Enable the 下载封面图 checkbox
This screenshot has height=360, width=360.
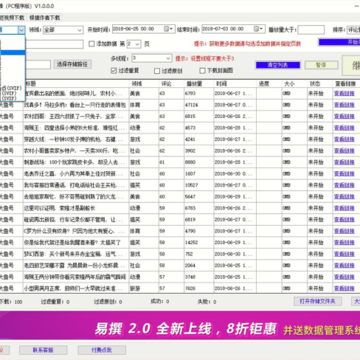tap(202, 71)
